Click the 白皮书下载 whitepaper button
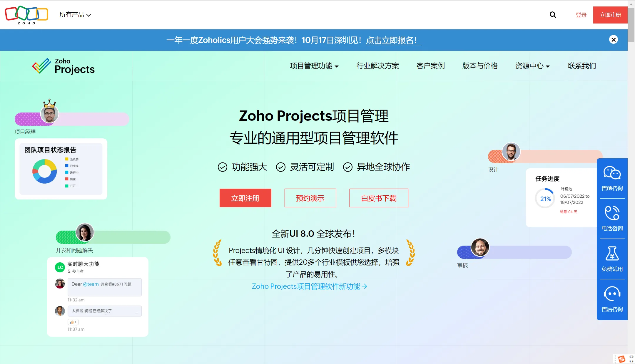This screenshot has height=364, width=635. [x=379, y=198]
